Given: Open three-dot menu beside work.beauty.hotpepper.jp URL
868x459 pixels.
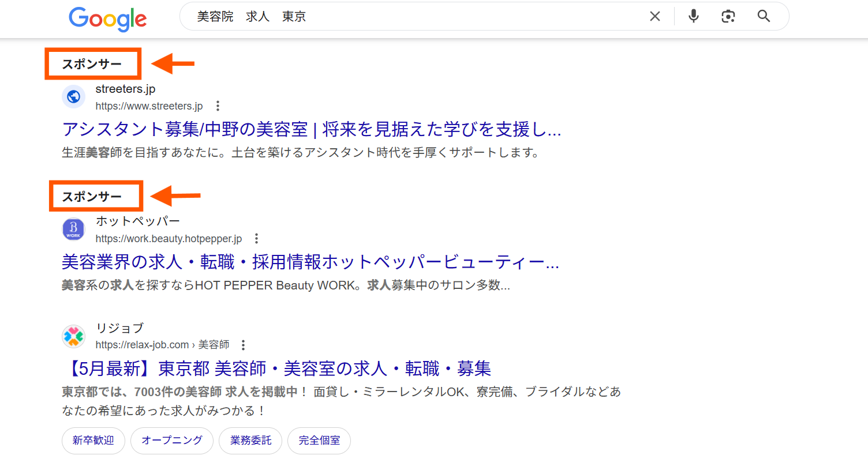Looking at the screenshot, I should 257,239.
